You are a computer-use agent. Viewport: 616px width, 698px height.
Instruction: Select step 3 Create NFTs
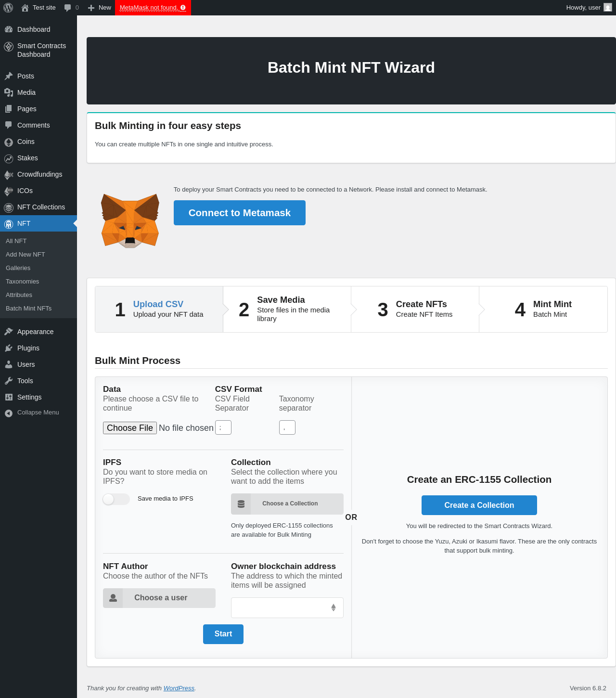tap(415, 310)
